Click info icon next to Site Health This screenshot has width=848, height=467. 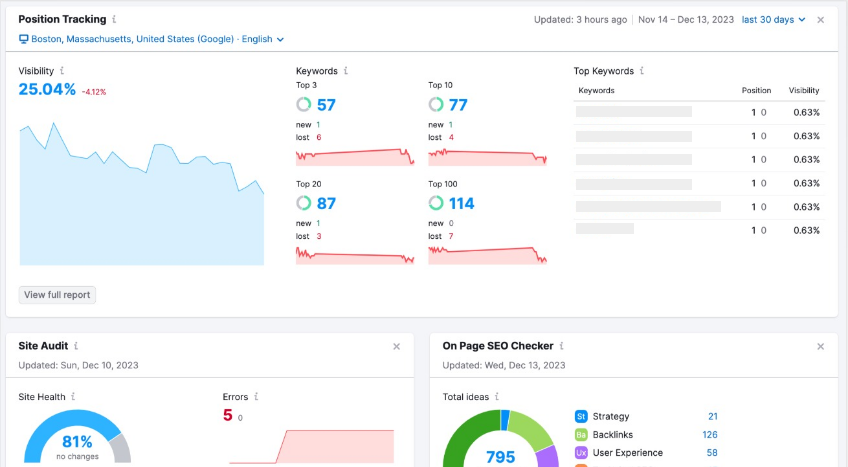click(73, 397)
